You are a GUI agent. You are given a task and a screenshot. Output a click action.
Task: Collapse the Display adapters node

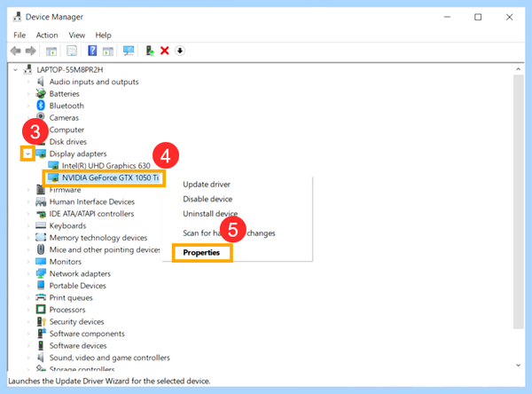[27, 154]
